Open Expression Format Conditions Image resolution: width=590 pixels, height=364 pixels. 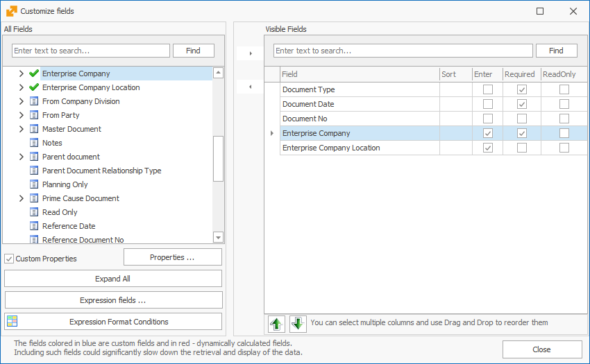coord(113,322)
